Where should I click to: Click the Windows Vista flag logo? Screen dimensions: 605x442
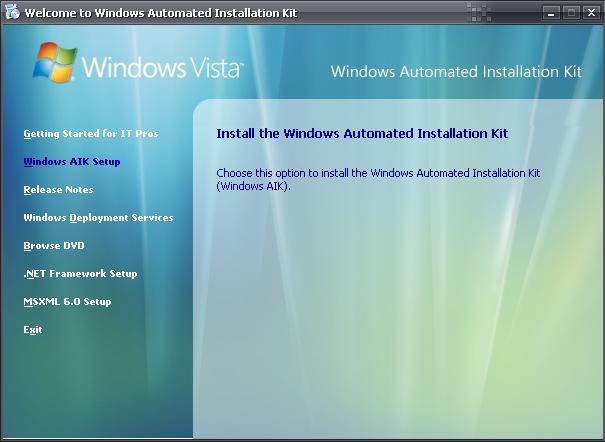(x=54, y=62)
